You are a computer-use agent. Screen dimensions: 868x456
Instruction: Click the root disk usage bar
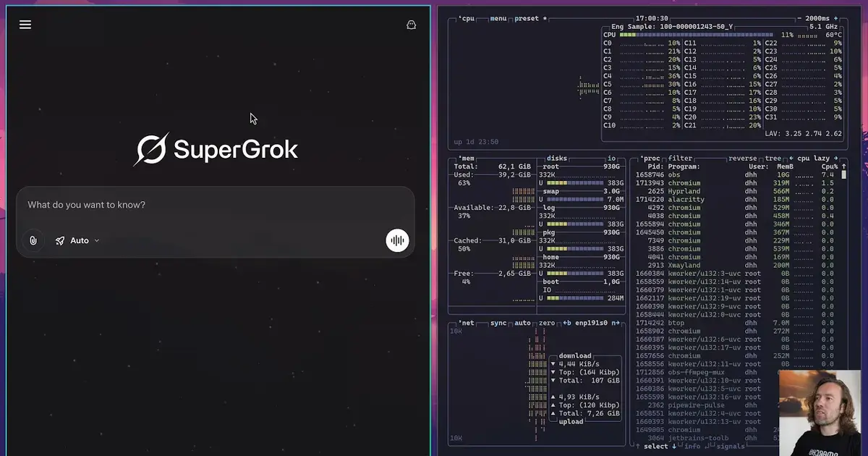pyautogui.click(x=576, y=182)
